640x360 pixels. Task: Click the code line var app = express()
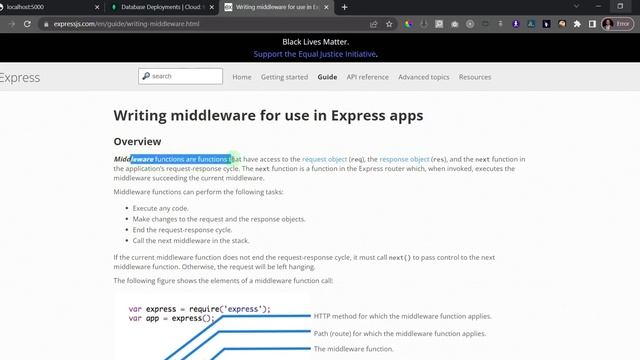[x=171, y=318]
